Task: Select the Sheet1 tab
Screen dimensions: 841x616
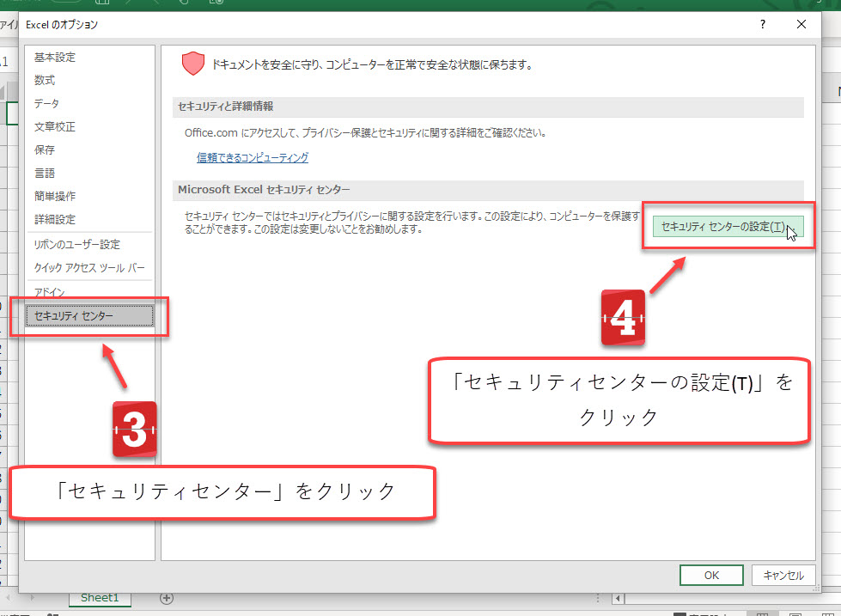Action: coord(99,598)
